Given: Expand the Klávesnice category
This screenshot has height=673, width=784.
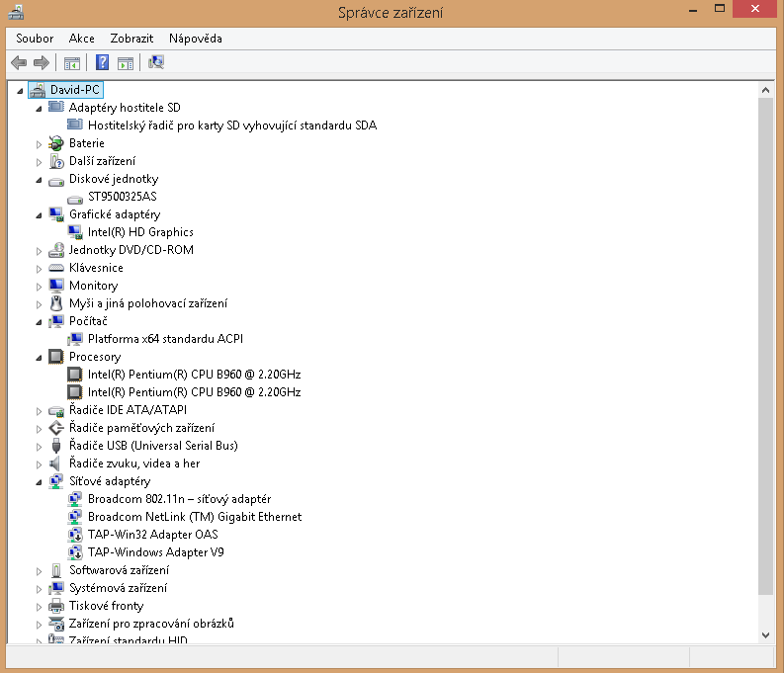Looking at the screenshot, I should pos(39,269).
